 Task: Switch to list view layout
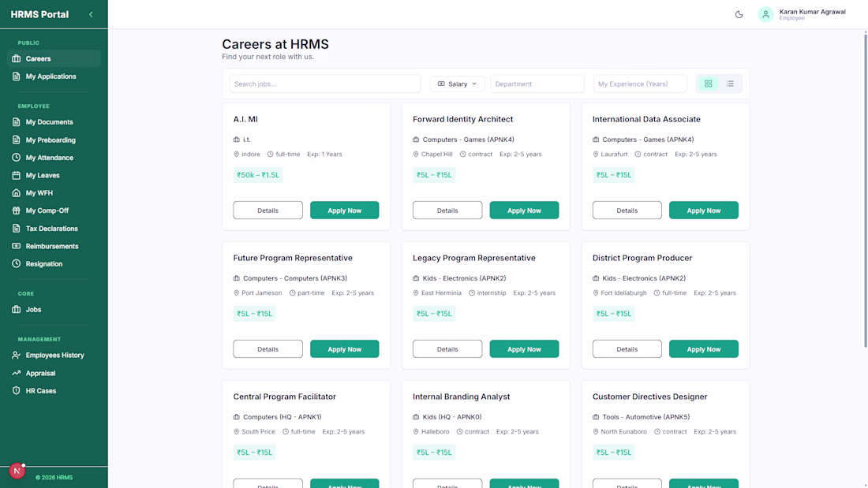click(730, 84)
